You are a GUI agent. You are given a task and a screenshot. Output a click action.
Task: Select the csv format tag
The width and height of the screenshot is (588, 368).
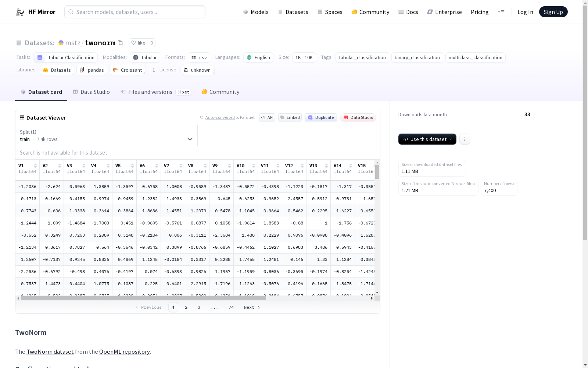(x=199, y=57)
